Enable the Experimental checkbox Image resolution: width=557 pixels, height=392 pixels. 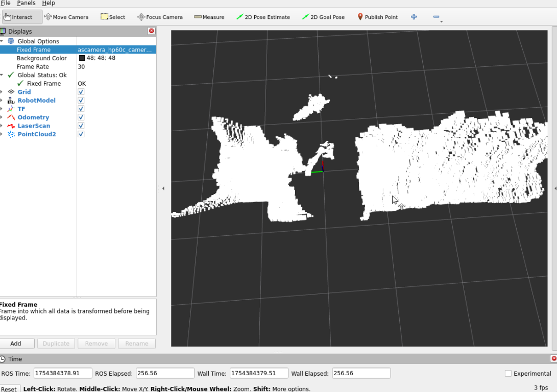click(508, 374)
